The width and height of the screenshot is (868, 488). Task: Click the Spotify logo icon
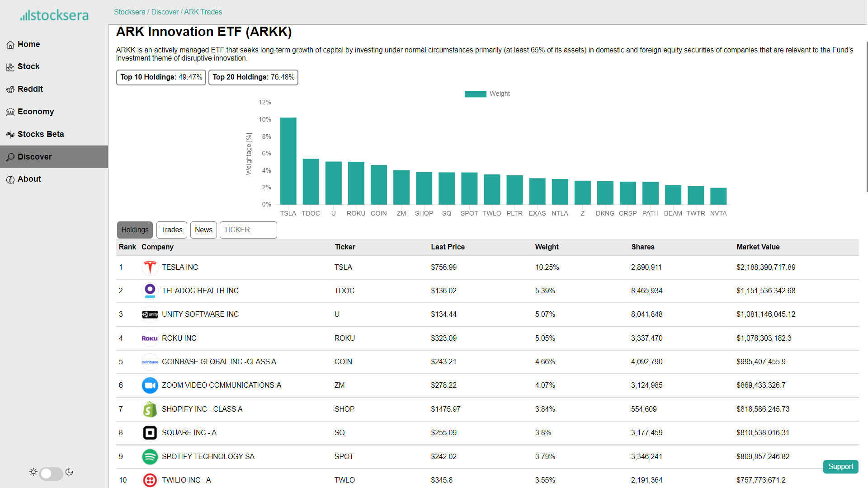tap(150, 457)
